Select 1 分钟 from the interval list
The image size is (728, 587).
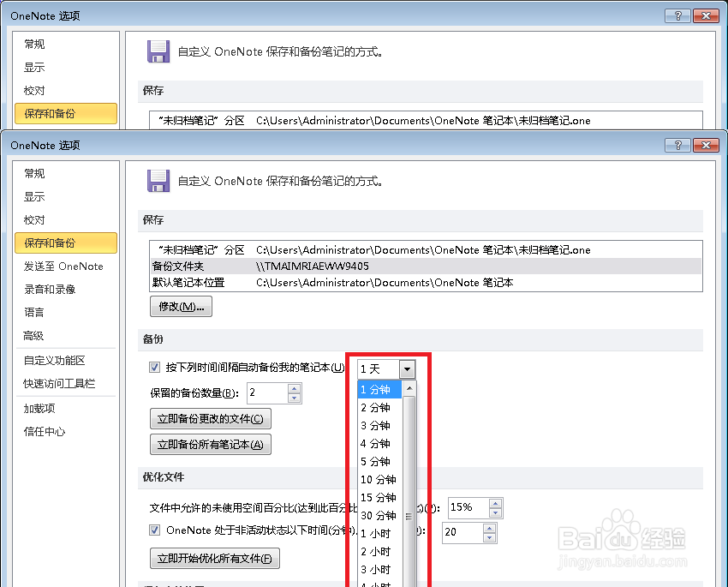coord(379,390)
